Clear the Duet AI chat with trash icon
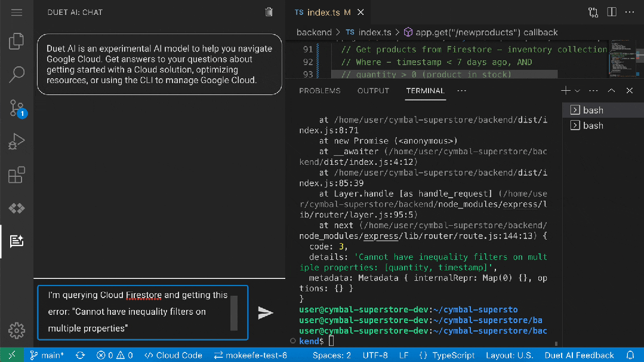Screen dimensions: 644x362 [269, 12]
